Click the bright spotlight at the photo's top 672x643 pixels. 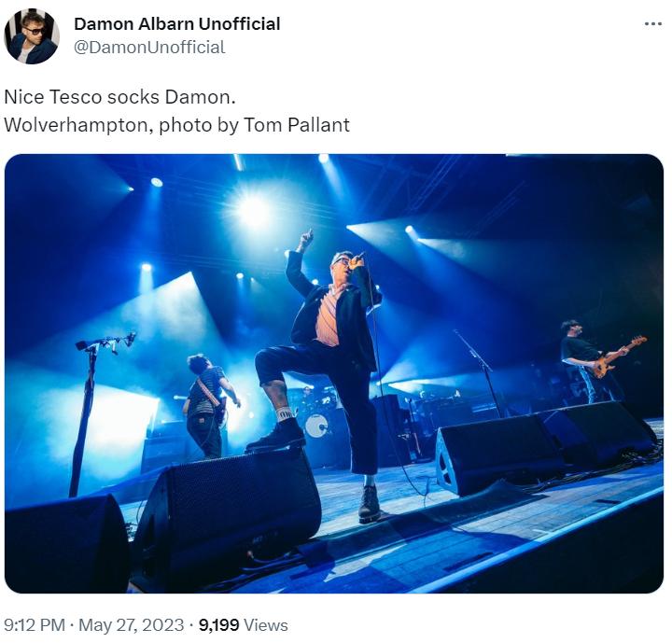coord(254,210)
